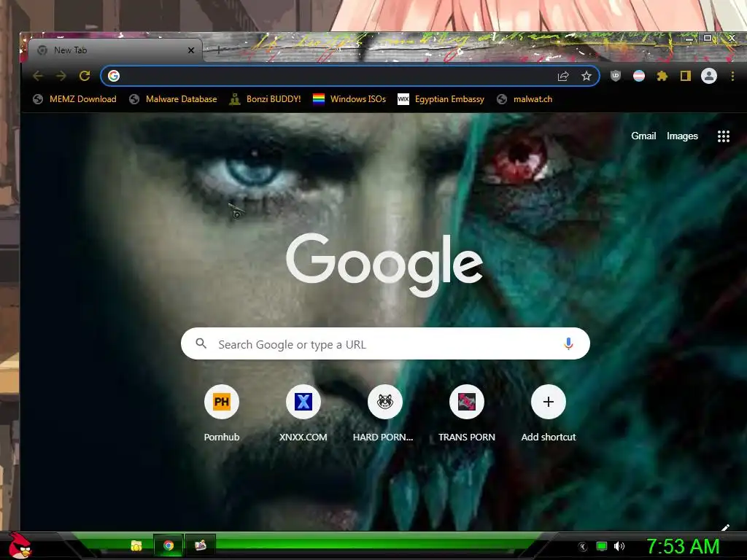Open the third pinned taskbar app
747x560 pixels.
(200, 545)
